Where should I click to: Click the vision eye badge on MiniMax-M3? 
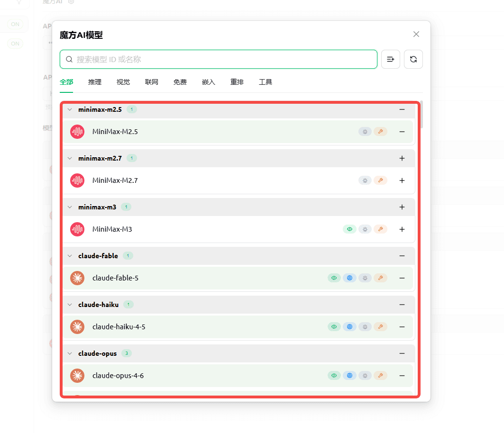click(x=350, y=229)
